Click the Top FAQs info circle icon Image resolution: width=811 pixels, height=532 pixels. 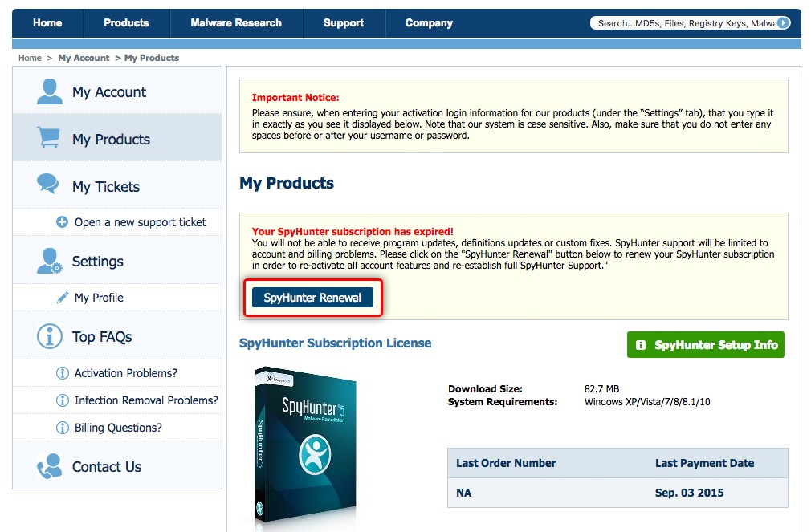[50, 337]
